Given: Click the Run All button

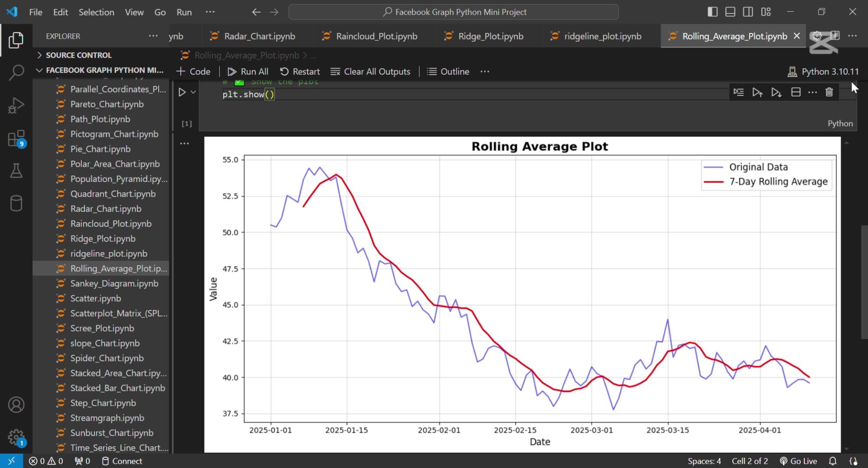Looking at the screenshot, I should tap(248, 71).
